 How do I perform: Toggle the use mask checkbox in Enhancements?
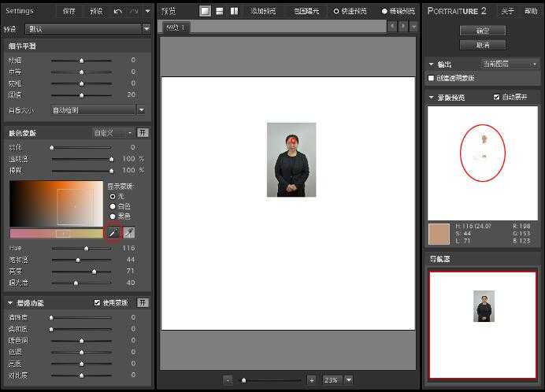[x=97, y=303]
